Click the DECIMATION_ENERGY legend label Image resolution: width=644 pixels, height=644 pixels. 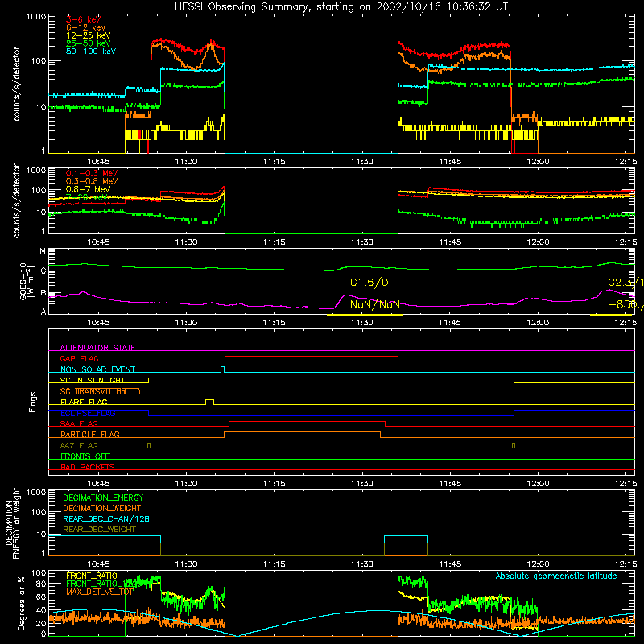[103, 497]
